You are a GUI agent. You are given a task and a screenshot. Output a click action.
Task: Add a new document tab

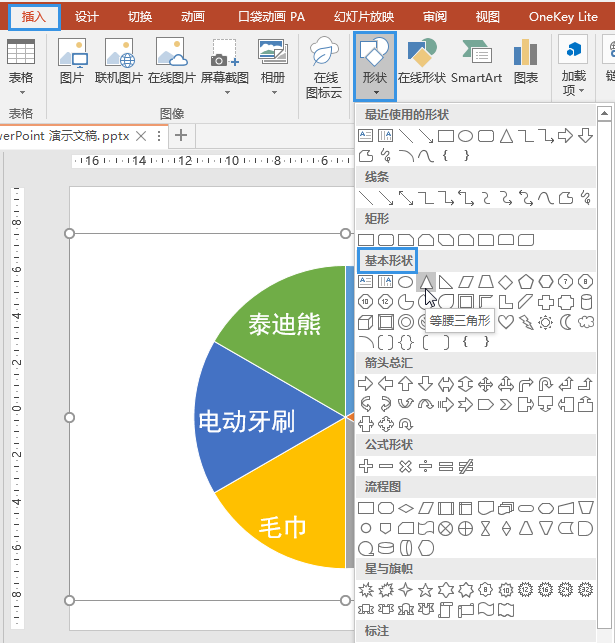coord(181,135)
